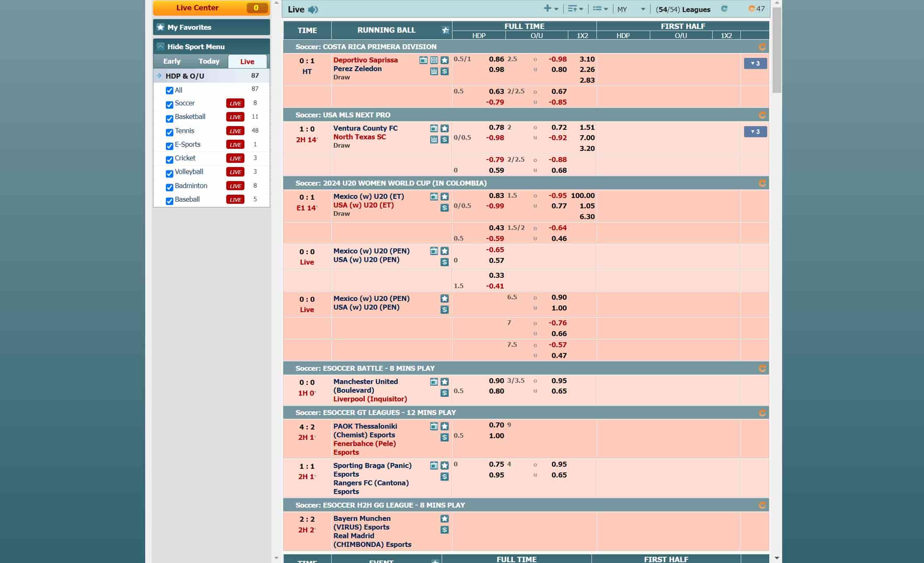Uncheck the E-Sports checkbox
924x563 pixels.
point(170,146)
